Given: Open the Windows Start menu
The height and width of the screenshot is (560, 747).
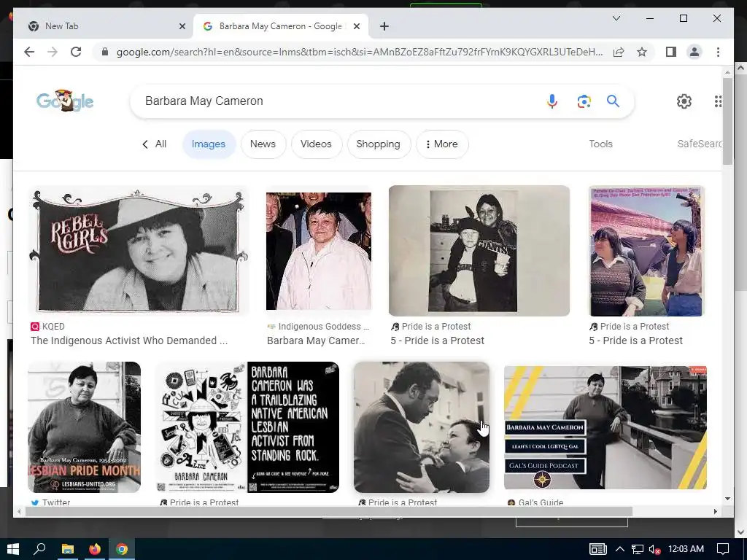Looking at the screenshot, I should point(13,549).
